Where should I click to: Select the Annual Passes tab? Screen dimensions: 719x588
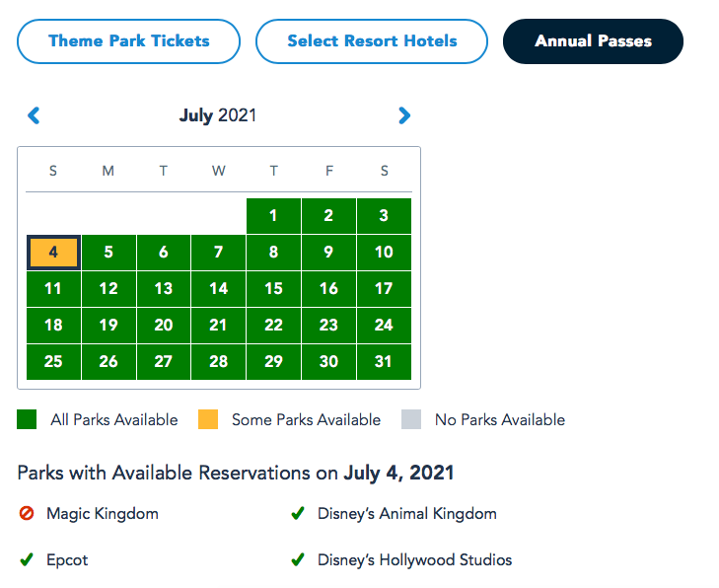tap(593, 41)
